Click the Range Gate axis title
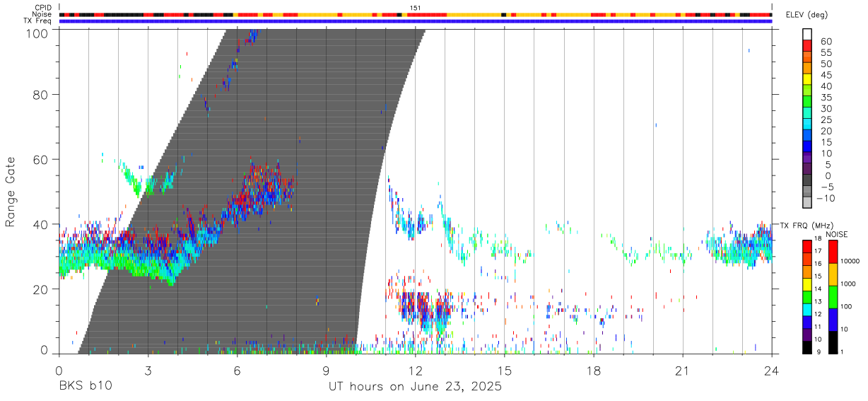Screen dimensions: 868x401 11,192
